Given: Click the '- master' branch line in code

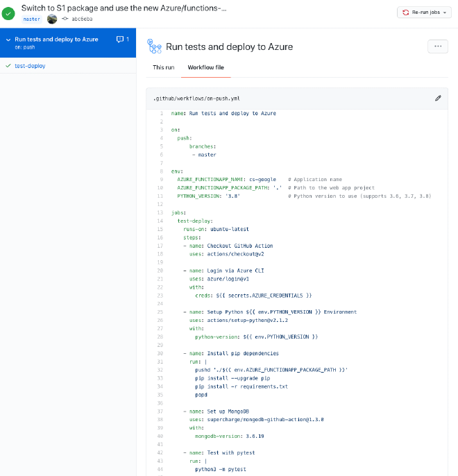Looking at the screenshot, I should point(204,155).
